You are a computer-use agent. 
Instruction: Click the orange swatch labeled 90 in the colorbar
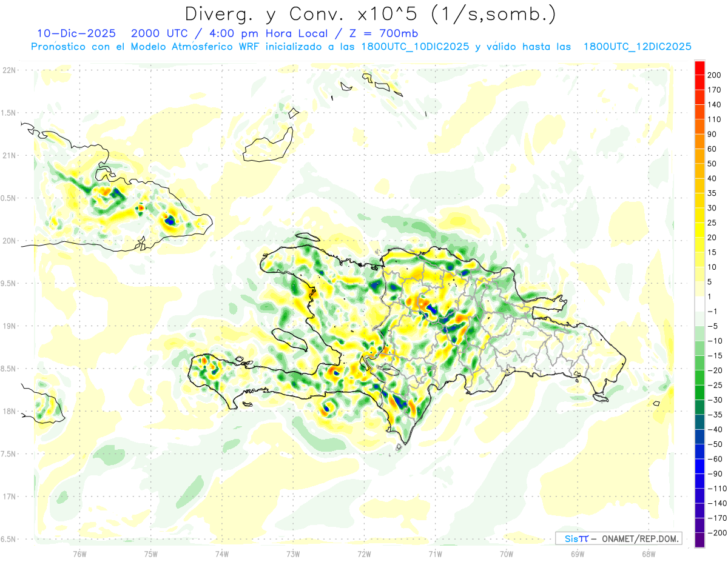tap(699, 126)
